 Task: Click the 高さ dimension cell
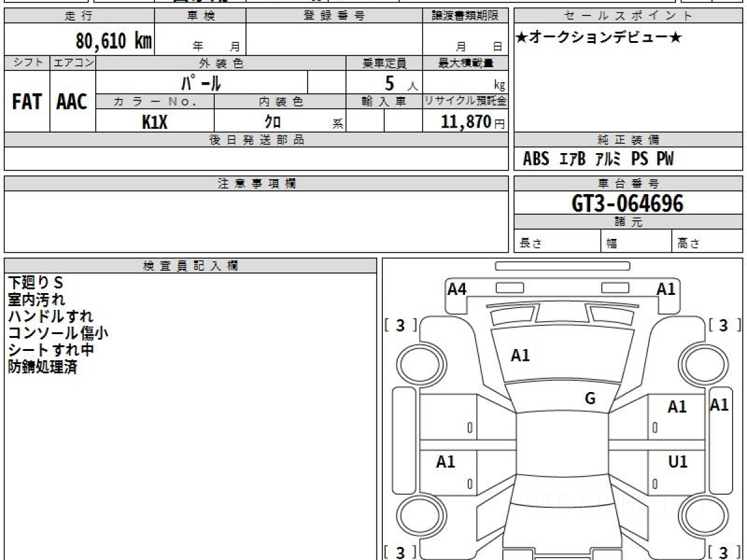(707, 241)
